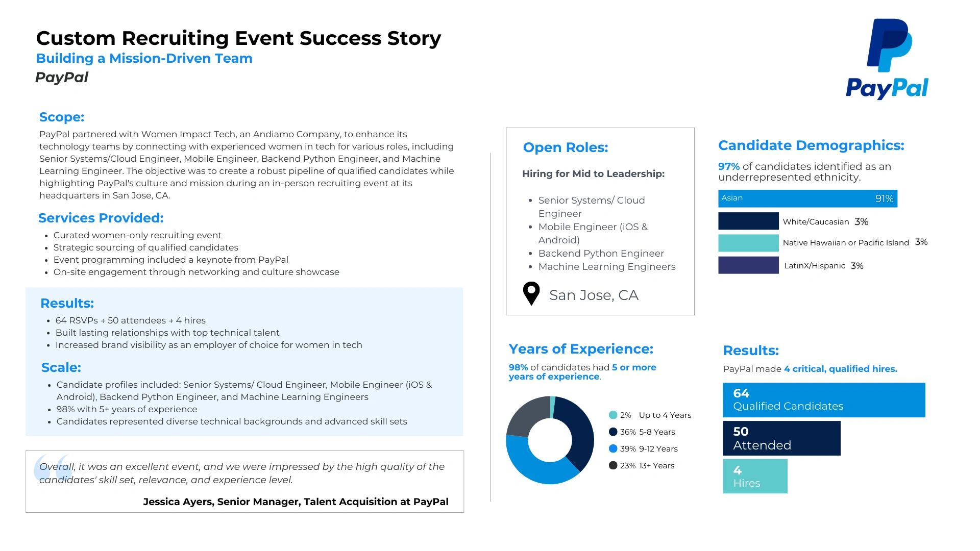Click the navy 5-8 Years legend dot

click(x=613, y=432)
